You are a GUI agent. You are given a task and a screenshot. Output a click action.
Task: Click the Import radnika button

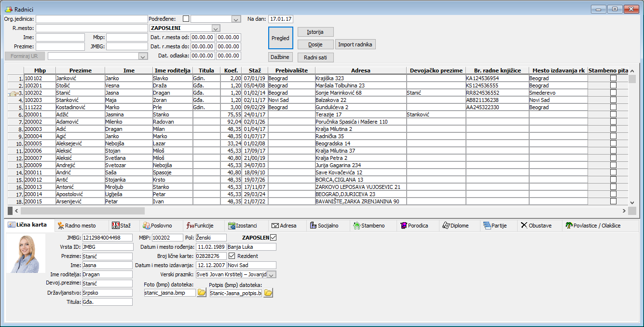click(x=355, y=44)
